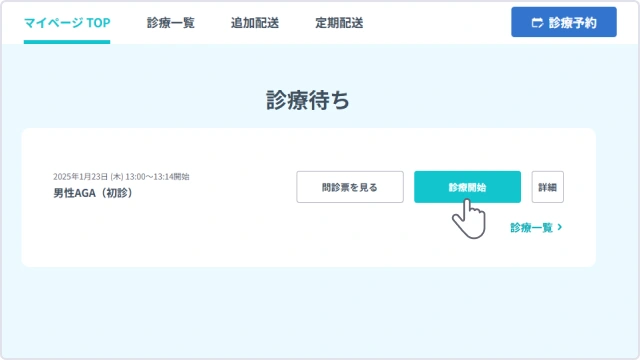Image resolution: width=640 pixels, height=360 pixels.
Task: Open the マイページ TOP tab
Action: [67, 23]
